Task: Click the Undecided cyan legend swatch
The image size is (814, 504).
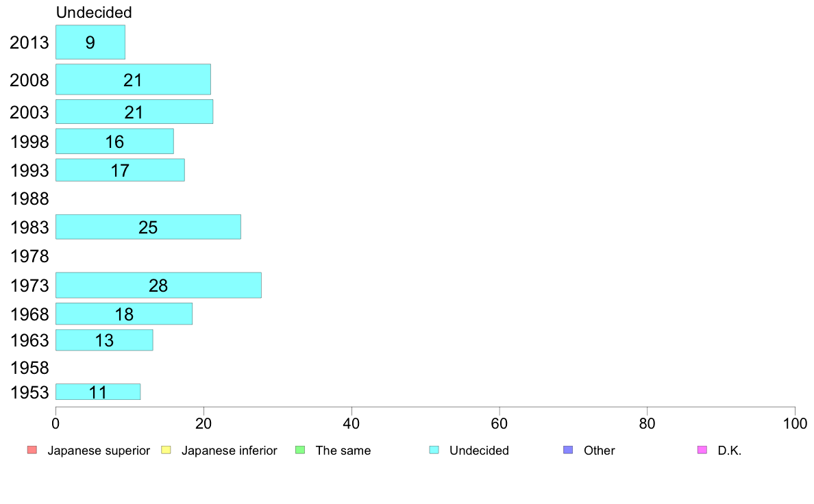Action: point(434,450)
